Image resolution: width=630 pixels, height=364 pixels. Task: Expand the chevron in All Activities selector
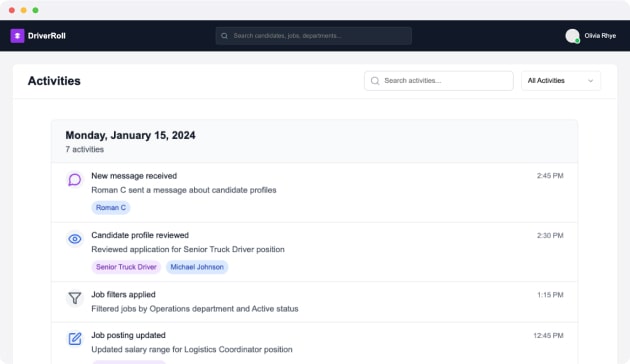point(590,81)
